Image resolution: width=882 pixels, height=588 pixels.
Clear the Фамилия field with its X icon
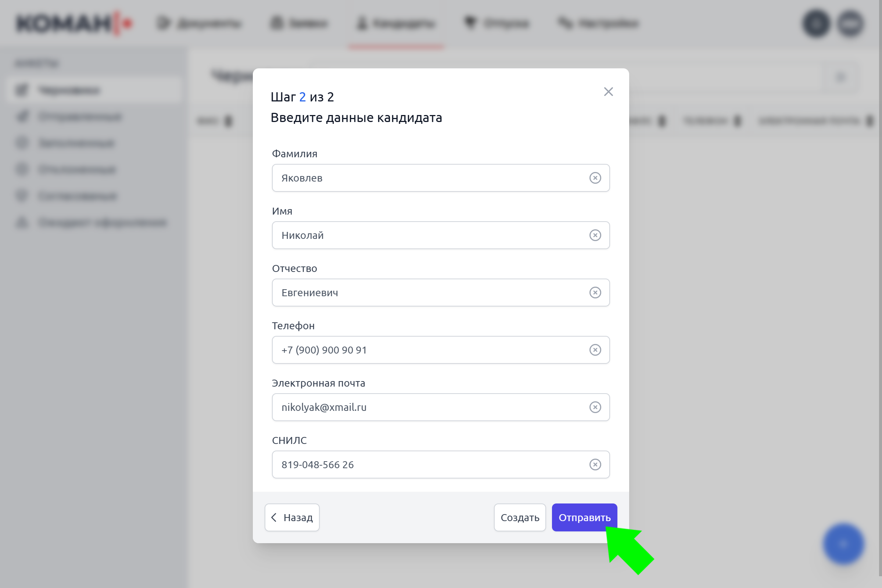[x=595, y=178]
